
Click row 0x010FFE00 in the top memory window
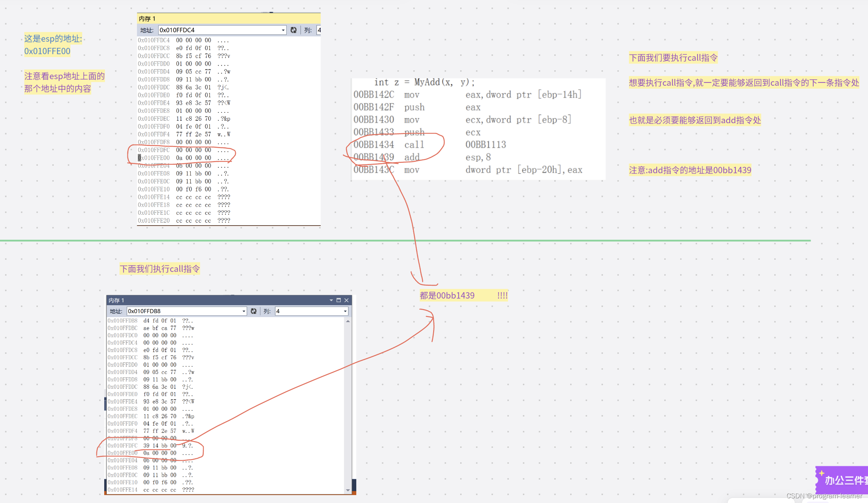184,158
